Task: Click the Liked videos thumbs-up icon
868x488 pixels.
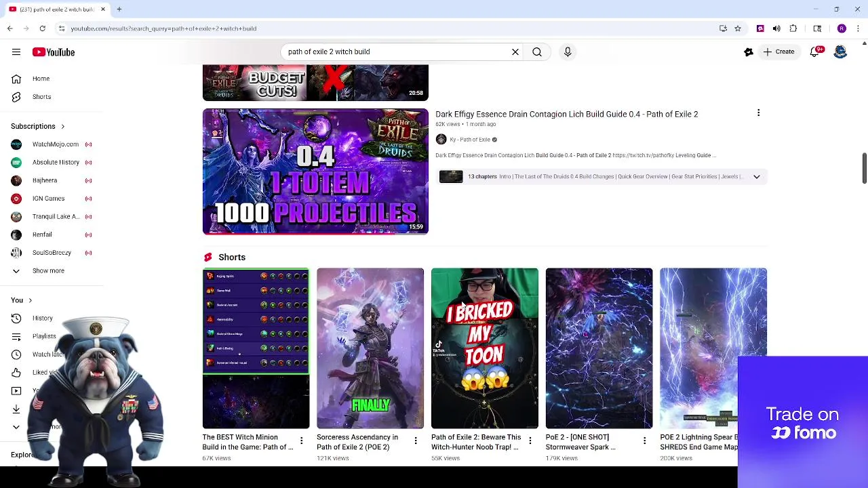Action: click(16, 372)
